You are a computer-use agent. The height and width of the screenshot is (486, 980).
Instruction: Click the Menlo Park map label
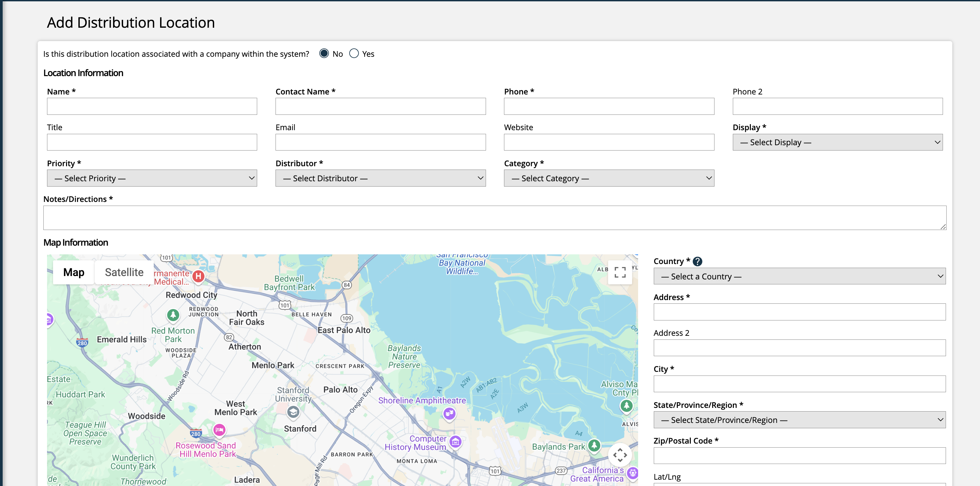(273, 366)
